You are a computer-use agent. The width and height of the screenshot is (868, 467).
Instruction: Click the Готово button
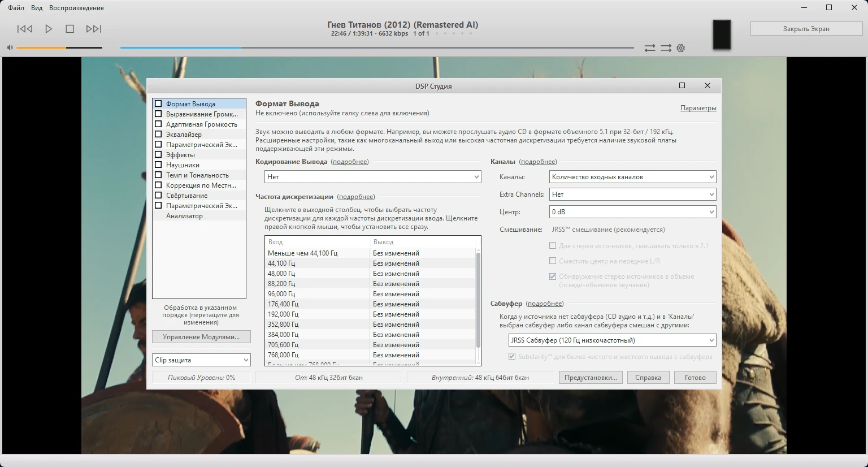[x=695, y=378]
